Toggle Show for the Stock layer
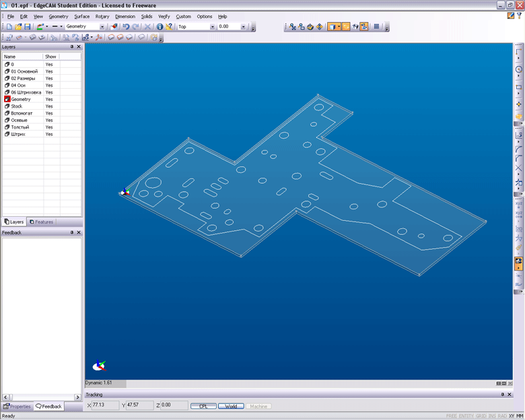Screen dimensions: 525x420 (49, 106)
